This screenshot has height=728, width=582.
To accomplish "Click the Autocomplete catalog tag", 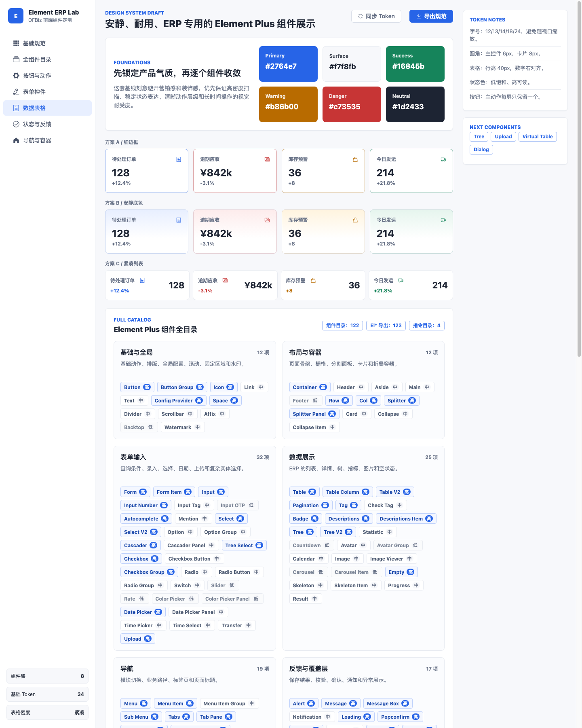I will [x=146, y=518].
